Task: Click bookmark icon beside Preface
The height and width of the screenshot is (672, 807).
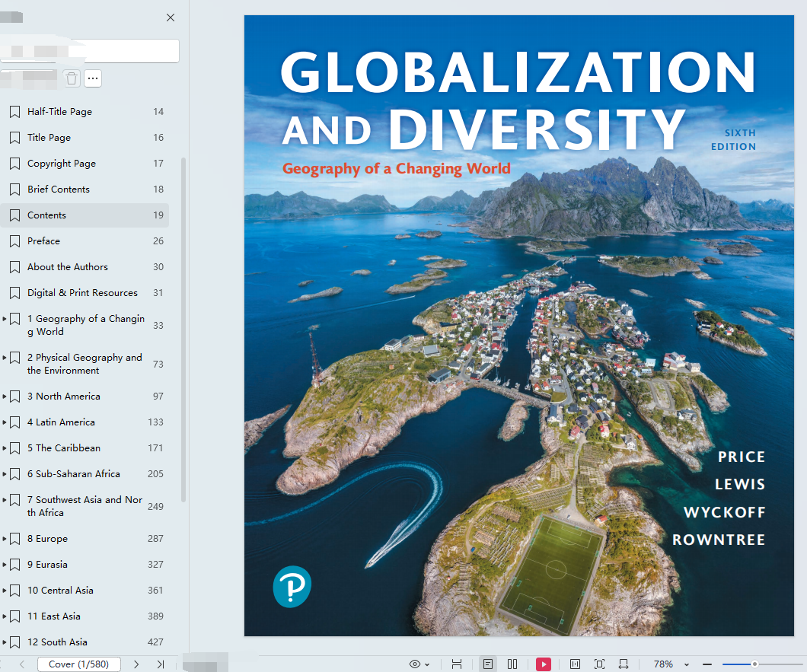Action: [15, 240]
